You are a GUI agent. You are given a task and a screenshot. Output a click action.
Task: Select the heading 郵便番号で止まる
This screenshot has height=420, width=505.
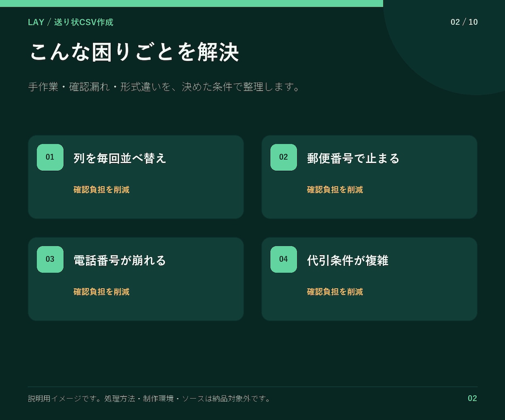(x=353, y=158)
